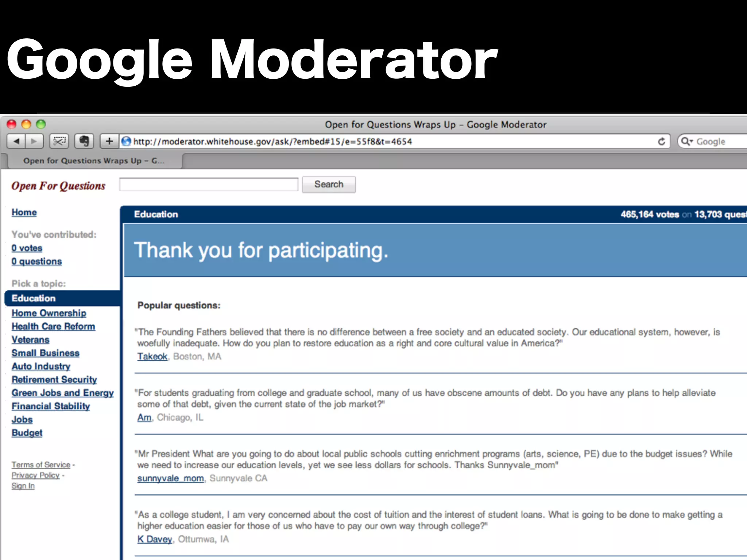
Task: Focus the Open For Questions search field
Action: (209, 184)
